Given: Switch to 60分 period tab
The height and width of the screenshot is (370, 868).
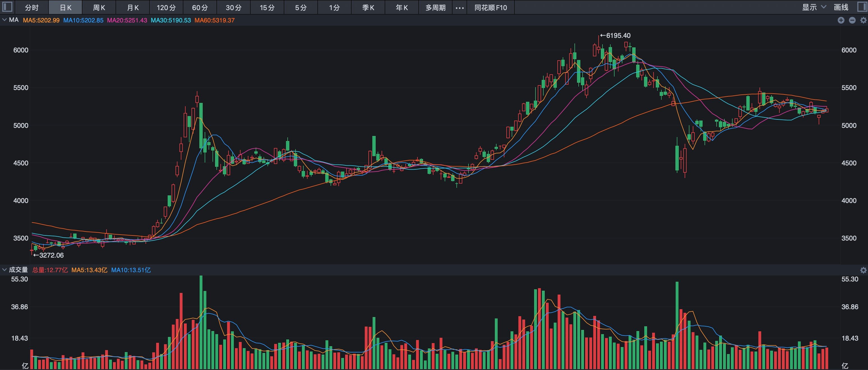Looking at the screenshot, I should pyautogui.click(x=200, y=7).
